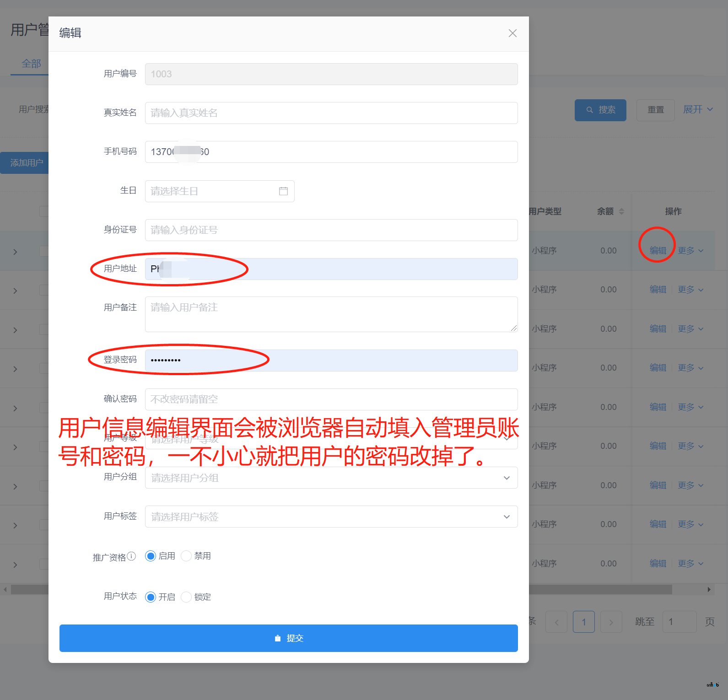Click 编辑 link in the third table row
The image size is (728, 700).
click(658, 329)
